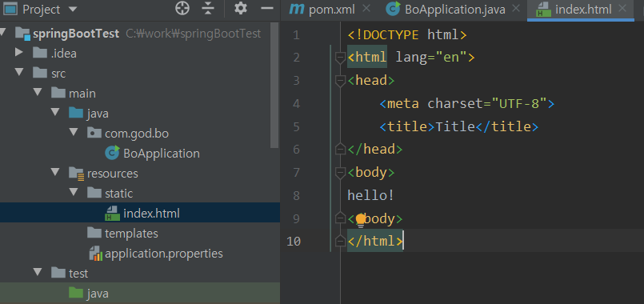644x304 pixels.
Task: Close the pom.xml tab
Action: (366, 8)
